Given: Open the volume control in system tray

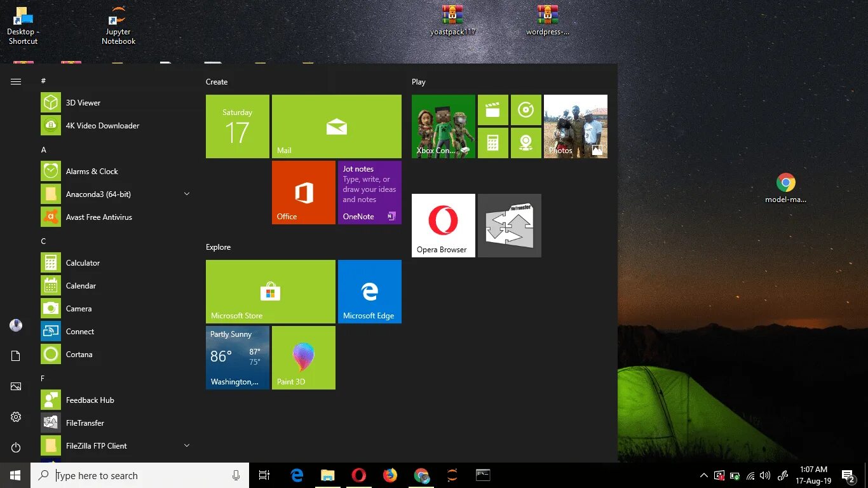Looking at the screenshot, I should (x=765, y=475).
